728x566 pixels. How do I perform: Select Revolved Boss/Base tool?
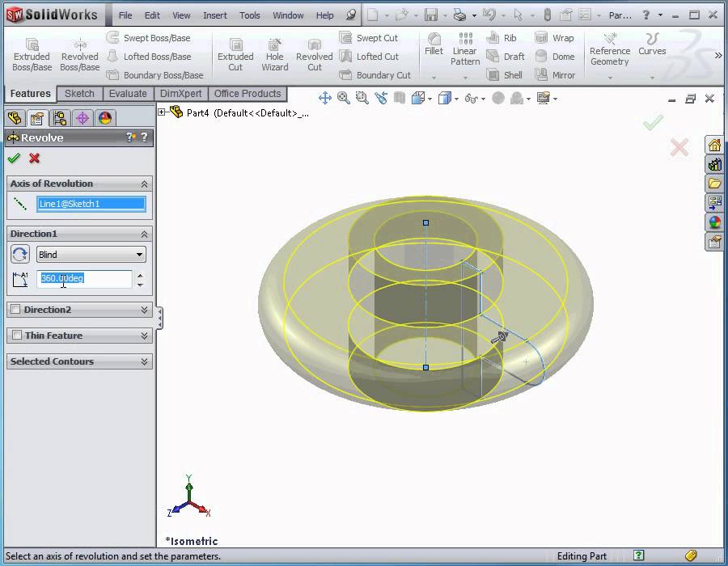pyautogui.click(x=80, y=55)
